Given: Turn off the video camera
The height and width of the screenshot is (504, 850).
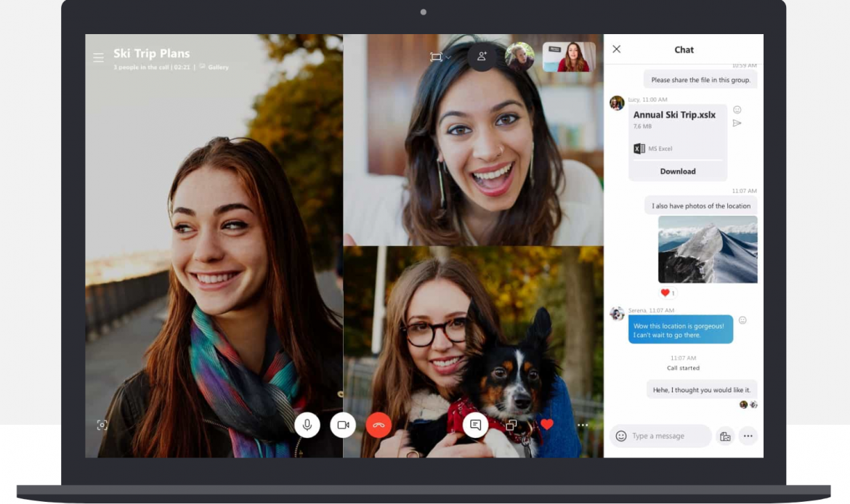Looking at the screenshot, I should (343, 425).
